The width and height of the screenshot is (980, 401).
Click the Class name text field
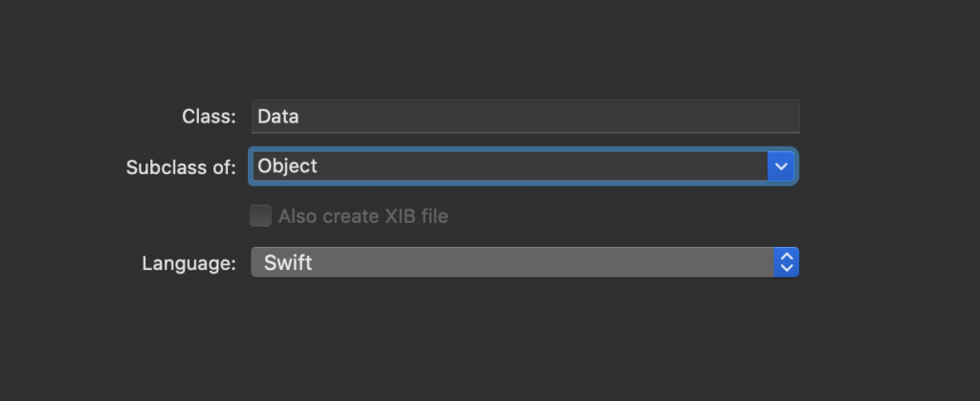[524, 117]
